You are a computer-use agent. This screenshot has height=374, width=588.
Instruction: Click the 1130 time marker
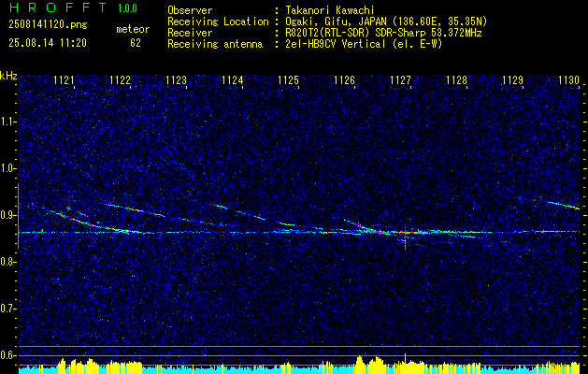click(569, 79)
